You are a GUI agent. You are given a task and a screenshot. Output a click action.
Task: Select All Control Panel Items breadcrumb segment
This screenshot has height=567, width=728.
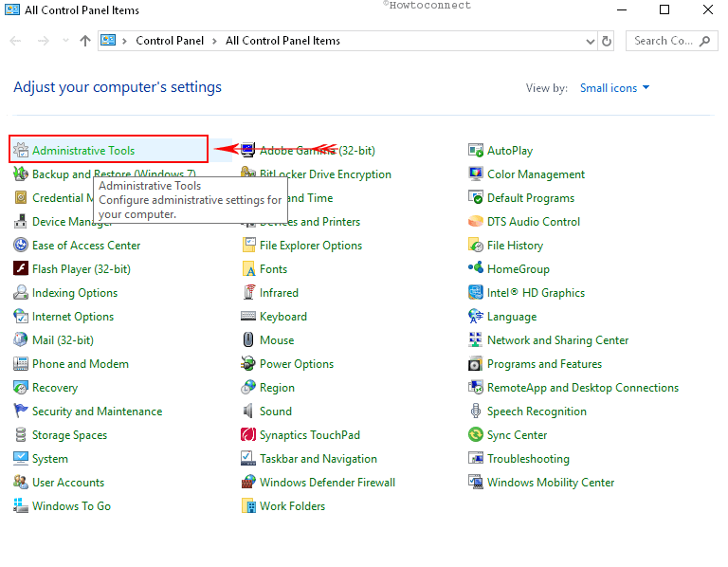pyautogui.click(x=282, y=41)
